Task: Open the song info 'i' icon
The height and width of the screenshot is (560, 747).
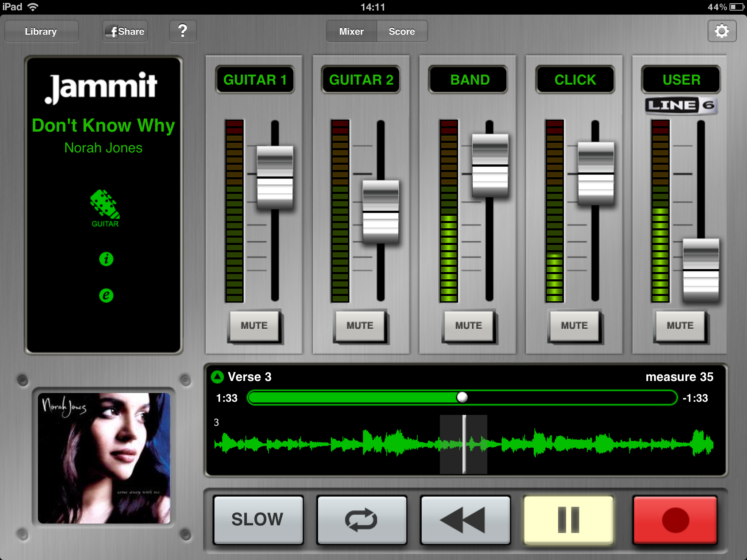Action: 106,259
